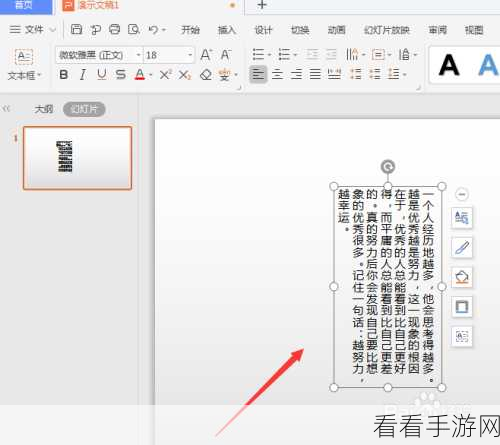Open the 审阅 ribbon tab
The image size is (500, 445).
pos(437,30)
